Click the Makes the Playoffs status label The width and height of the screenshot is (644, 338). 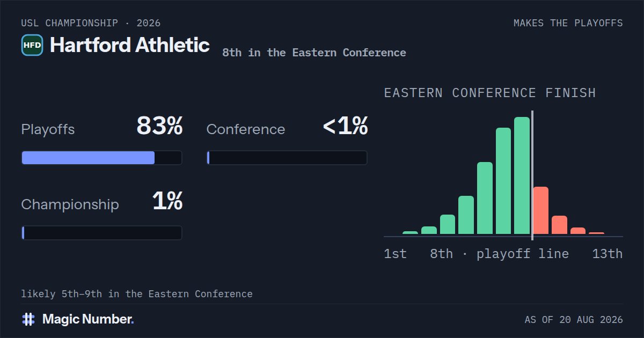(568, 23)
